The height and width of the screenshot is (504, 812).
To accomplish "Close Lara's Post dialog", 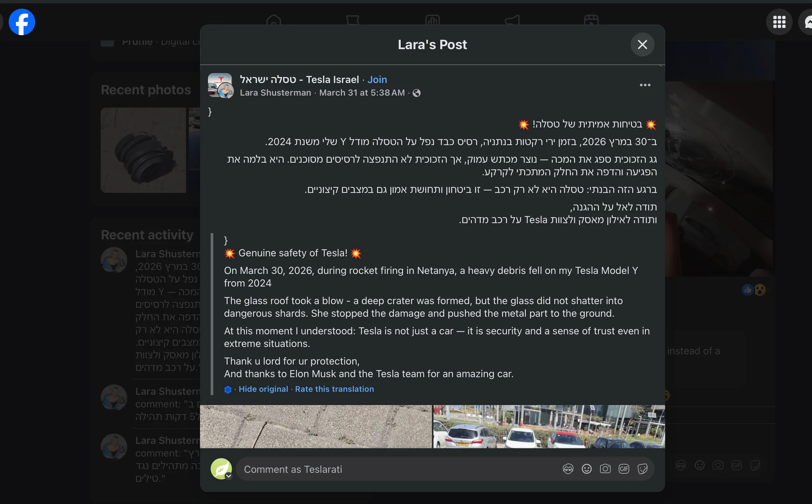I will pos(642,45).
